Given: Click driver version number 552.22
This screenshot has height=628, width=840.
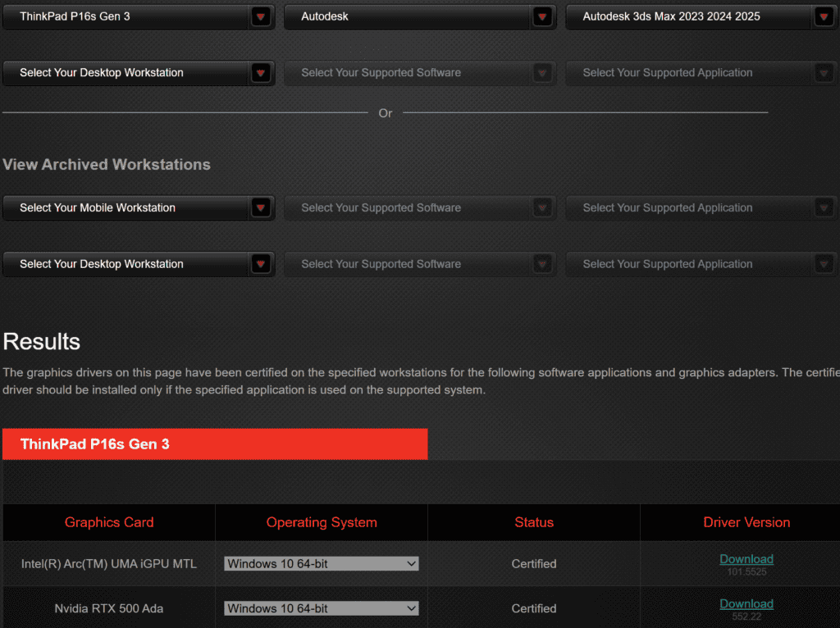Looking at the screenshot, I should 746,617.
